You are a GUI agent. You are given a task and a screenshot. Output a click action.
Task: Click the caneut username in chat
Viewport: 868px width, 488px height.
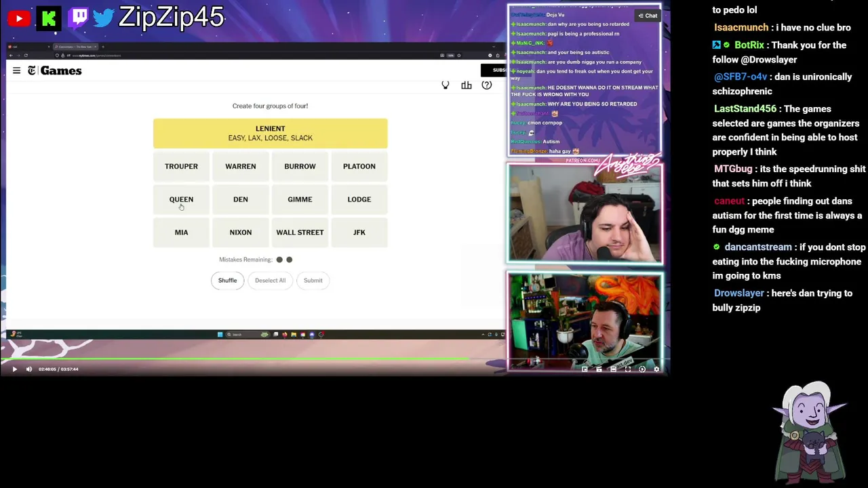[x=729, y=201]
